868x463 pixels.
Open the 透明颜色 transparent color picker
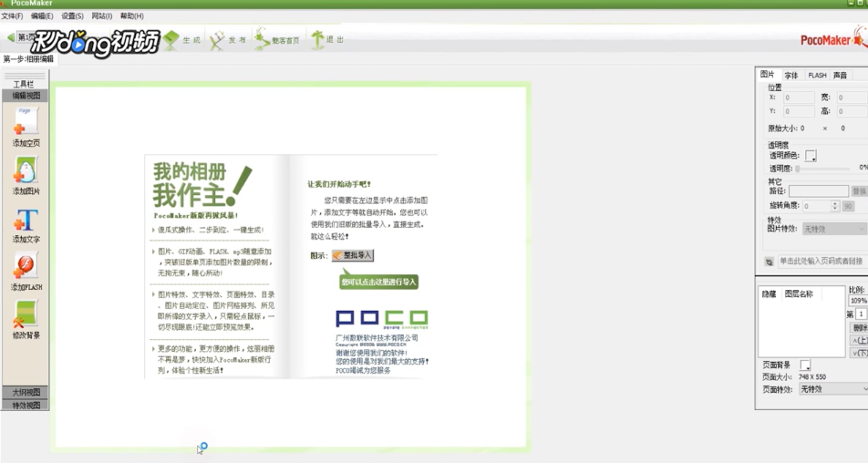(811, 156)
